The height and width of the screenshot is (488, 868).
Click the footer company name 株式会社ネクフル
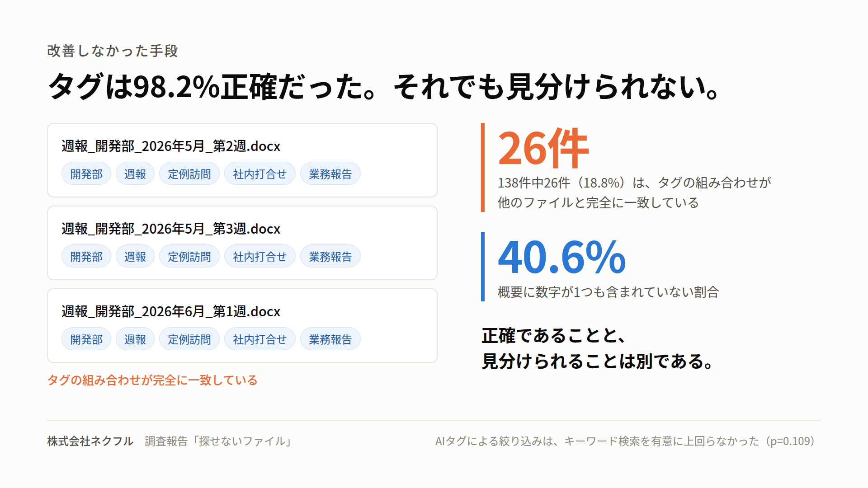90,441
